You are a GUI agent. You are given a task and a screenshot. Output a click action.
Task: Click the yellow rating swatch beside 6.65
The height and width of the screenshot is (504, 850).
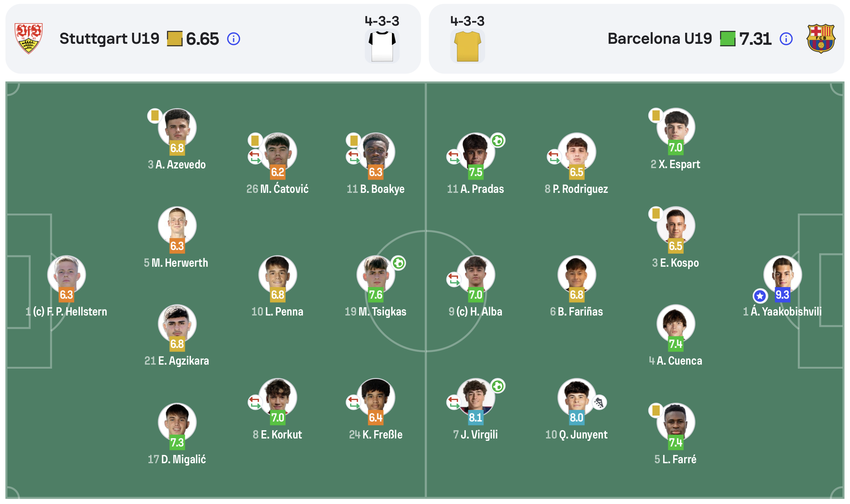coord(175,39)
